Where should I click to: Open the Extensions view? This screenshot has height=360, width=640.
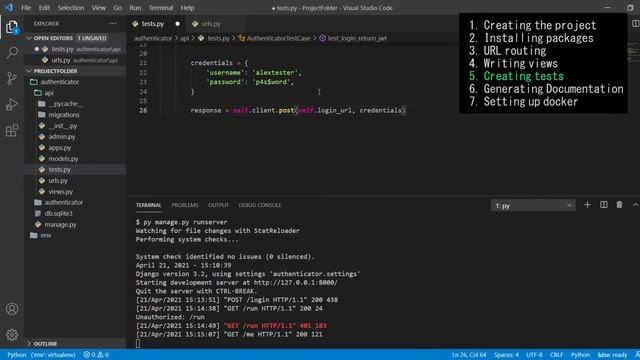[12, 131]
